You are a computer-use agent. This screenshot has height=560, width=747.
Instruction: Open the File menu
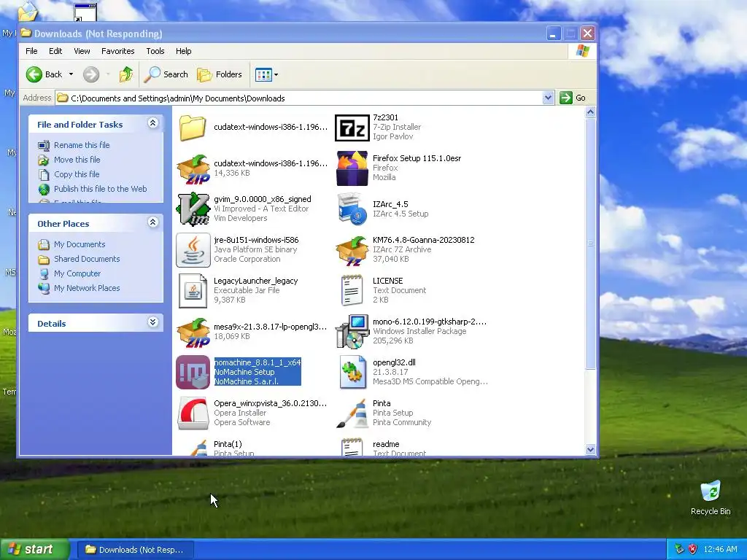(31, 51)
